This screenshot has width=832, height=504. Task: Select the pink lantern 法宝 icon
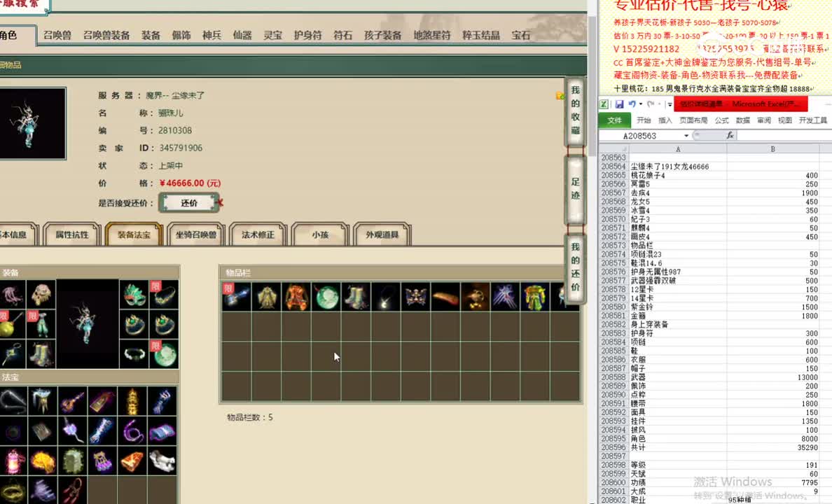[x=13, y=461]
